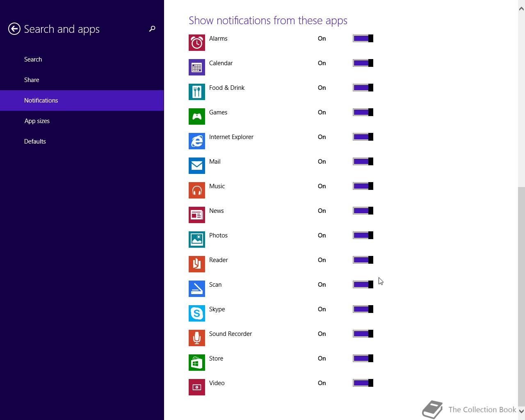Click the Skype app icon
This screenshot has width=525, height=420.
(197, 313)
